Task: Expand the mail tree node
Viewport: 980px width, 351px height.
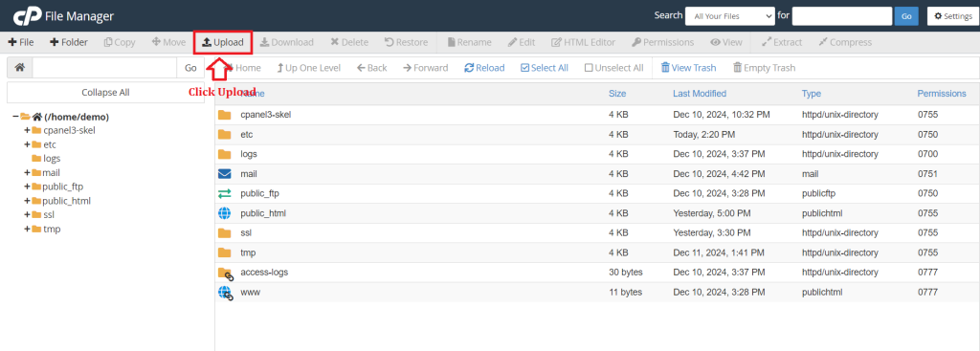Action: click(x=27, y=172)
